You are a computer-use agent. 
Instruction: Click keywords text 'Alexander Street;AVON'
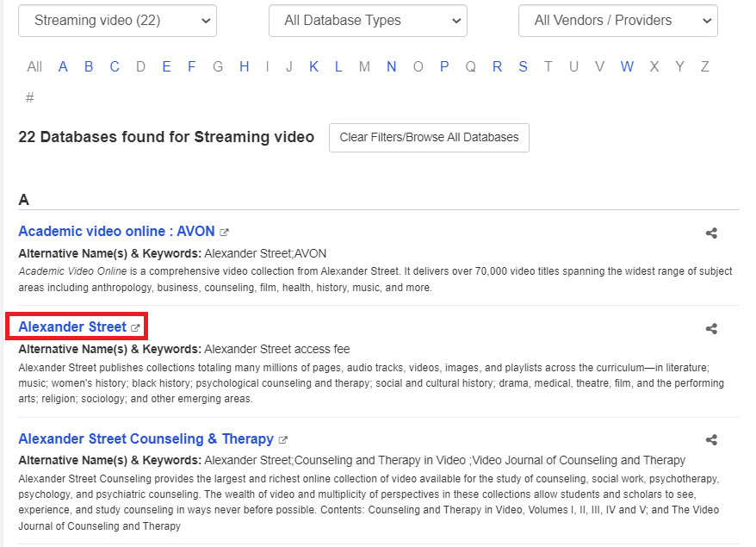pos(265,254)
